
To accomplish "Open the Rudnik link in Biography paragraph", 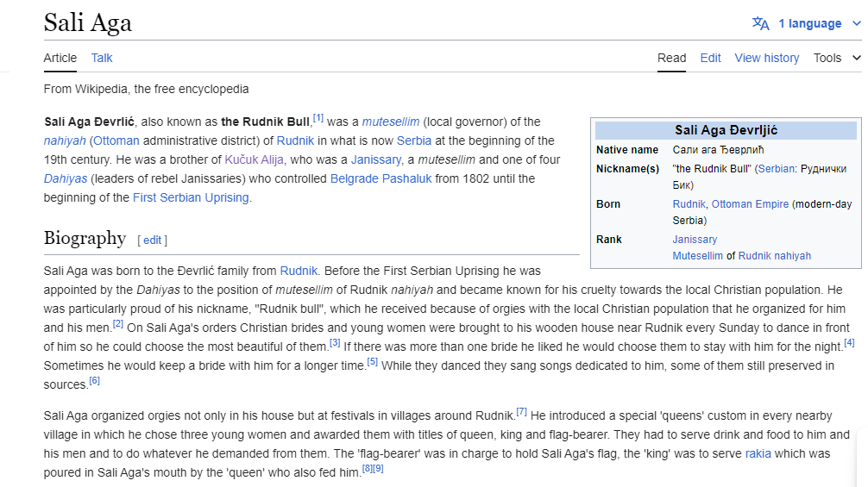I will click(x=299, y=271).
